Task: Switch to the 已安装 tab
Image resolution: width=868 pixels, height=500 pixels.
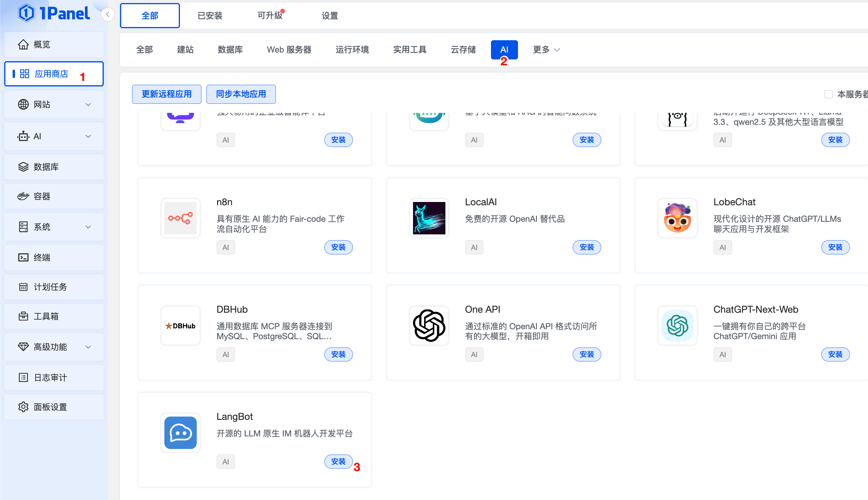Action: [210, 15]
